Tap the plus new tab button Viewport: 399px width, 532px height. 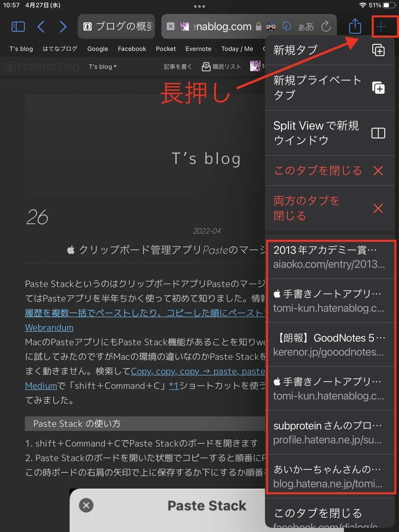click(x=381, y=27)
